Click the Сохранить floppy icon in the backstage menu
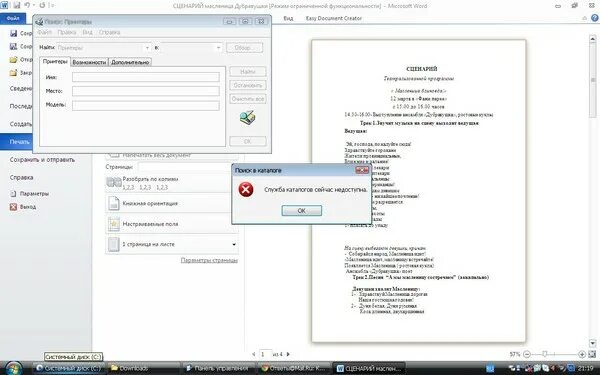600x375 pixels. (13, 33)
